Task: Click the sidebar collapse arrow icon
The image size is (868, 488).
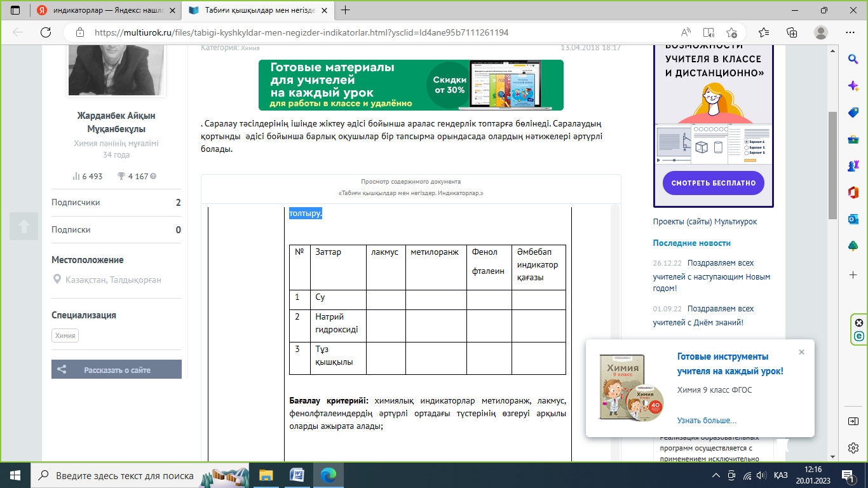Action: 853,421
